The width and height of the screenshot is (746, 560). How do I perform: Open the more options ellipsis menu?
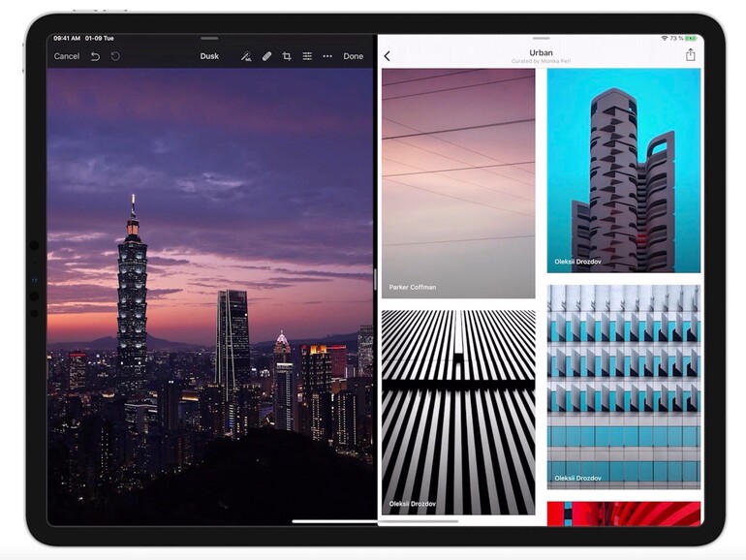pyautogui.click(x=327, y=56)
